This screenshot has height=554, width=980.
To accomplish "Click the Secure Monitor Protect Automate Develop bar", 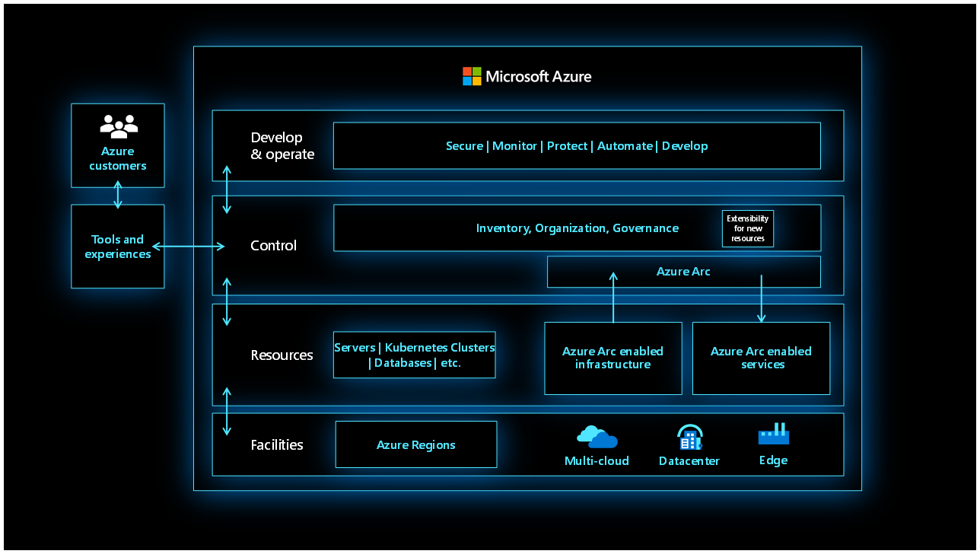I will pyautogui.click(x=577, y=145).
